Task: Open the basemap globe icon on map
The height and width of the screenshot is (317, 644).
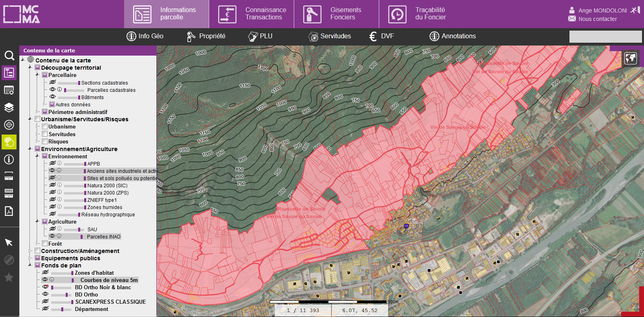Action: point(630,58)
